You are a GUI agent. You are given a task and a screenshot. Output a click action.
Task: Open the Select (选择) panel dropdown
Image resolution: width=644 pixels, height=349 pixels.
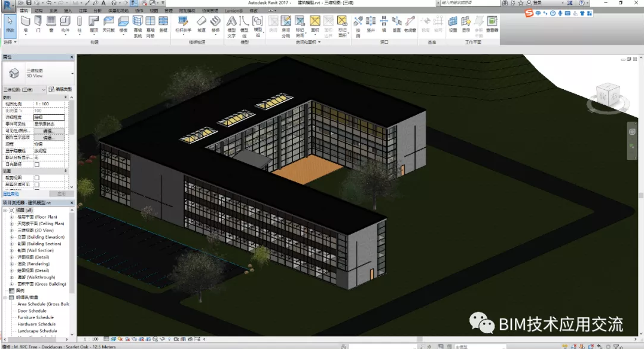(x=10, y=42)
